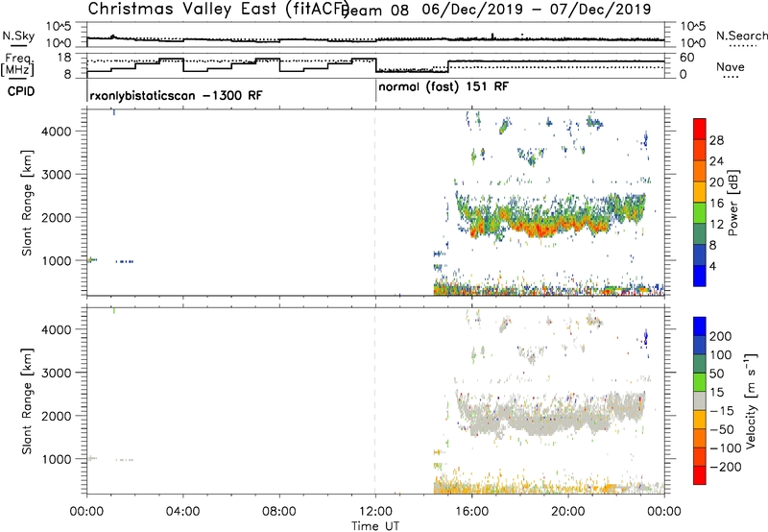Click the 'Time UT' axis title

click(375, 526)
